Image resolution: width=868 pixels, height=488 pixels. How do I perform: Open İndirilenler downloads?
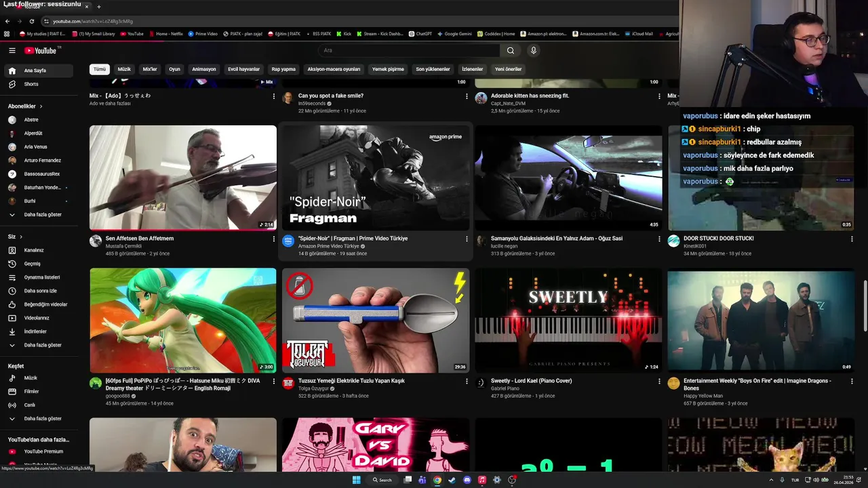(x=39, y=331)
